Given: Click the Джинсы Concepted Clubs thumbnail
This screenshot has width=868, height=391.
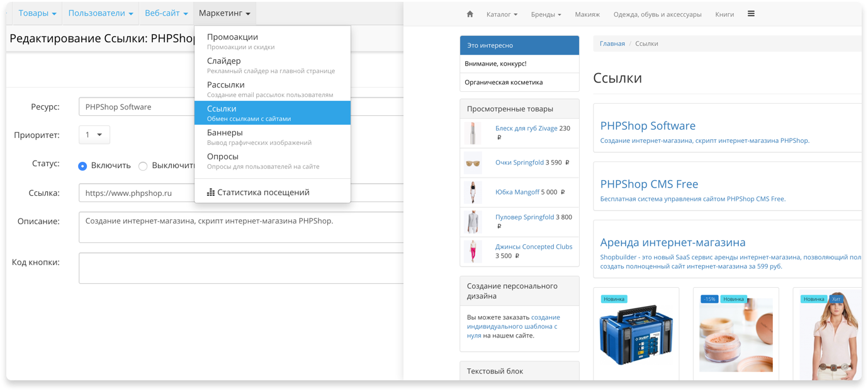Looking at the screenshot, I should tap(473, 251).
